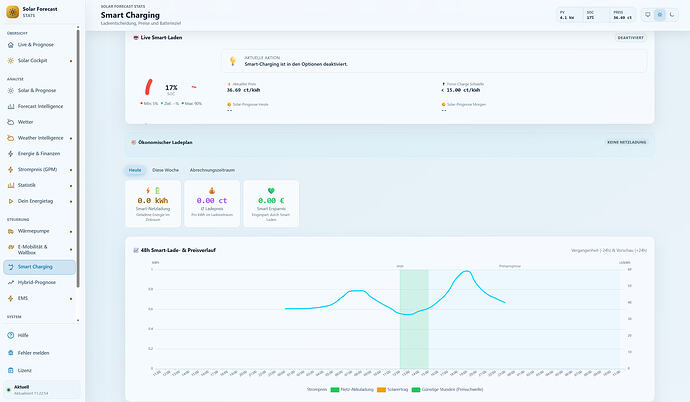Screen dimensions: 690x402
Task: Click the icon beside Ökonomischer Ladeplan
Action: [x=134, y=143]
